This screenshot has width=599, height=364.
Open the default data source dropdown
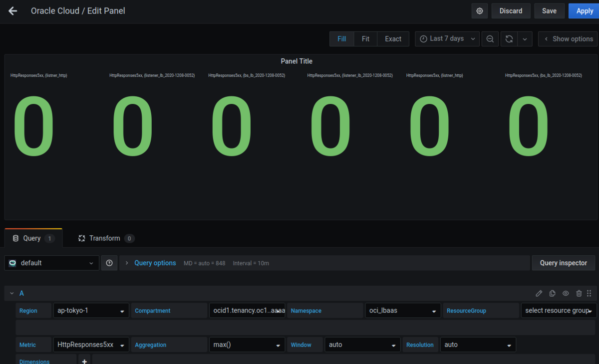(x=51, y=263)
